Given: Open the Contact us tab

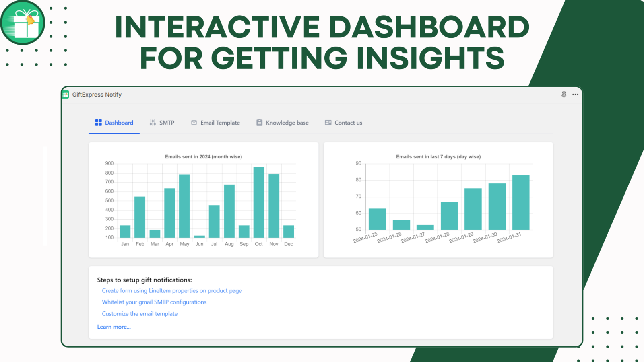Looking at the screenshot, I should pos(348,123).
